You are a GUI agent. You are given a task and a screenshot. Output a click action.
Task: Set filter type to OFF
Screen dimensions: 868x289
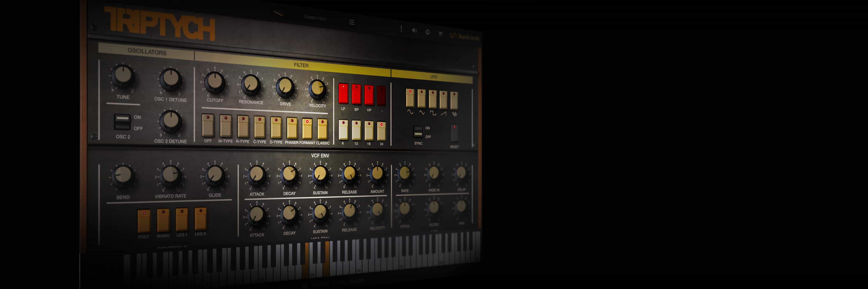208,125
